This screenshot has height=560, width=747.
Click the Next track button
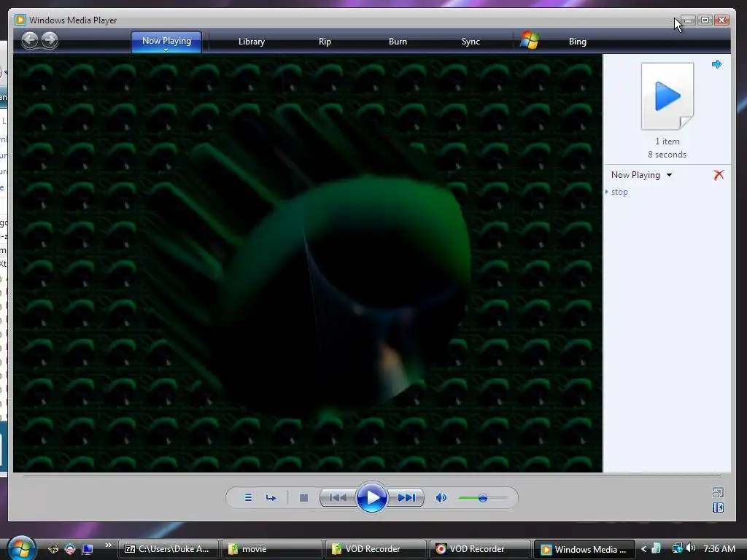click(406, 497)
